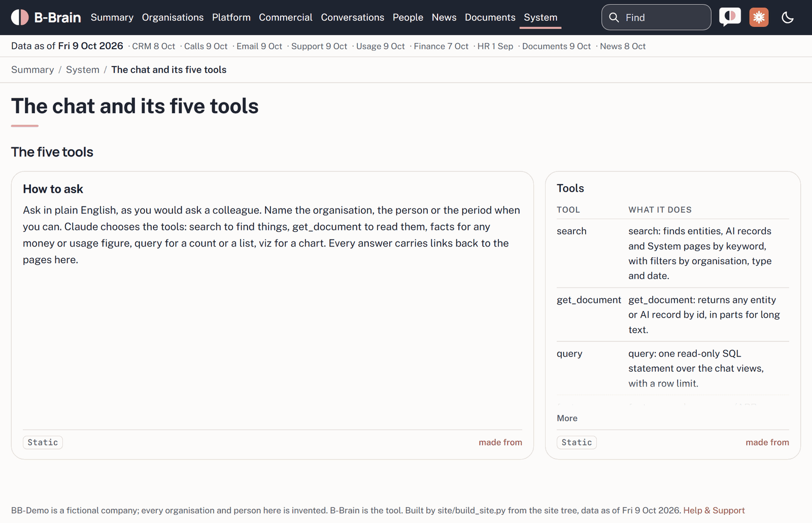Open the Conversations nav item
Image resolution: width=812 pixels, height=523 pixels.
(353, 17)
